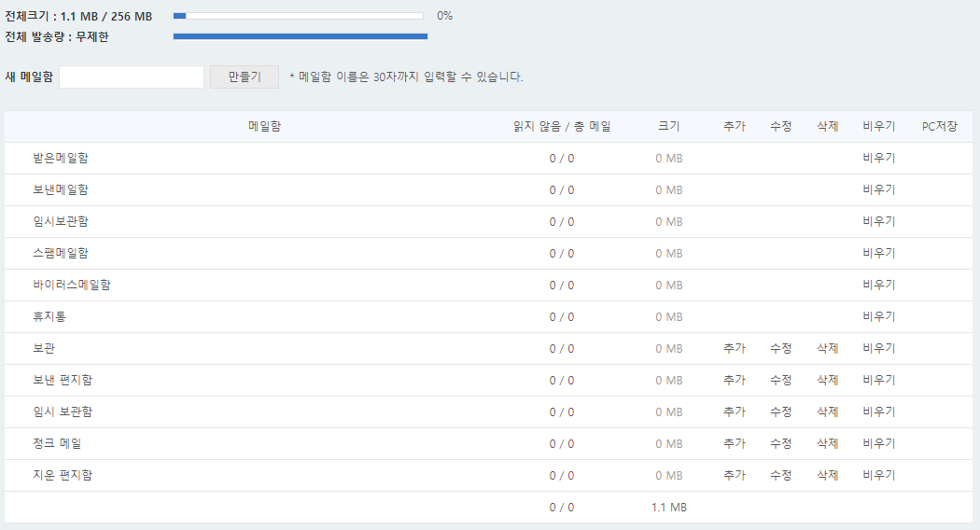980x530 pixels.
Task: Click 수정 for 지운 편지함
Action: click(x=780, y=475)
